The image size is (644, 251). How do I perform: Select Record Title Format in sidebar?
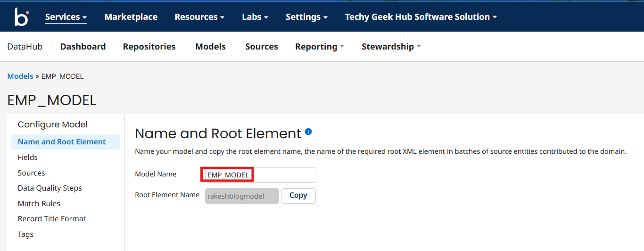pos(52,219)
